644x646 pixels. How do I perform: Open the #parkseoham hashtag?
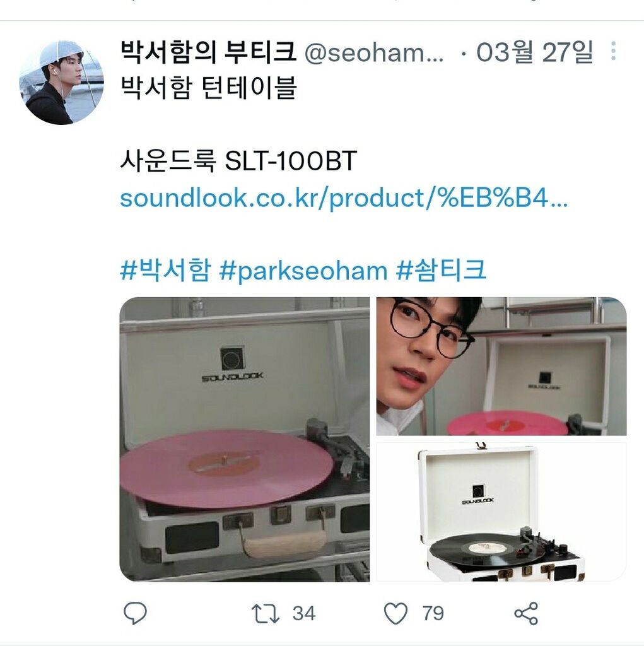pyautogui.click(x=303, y=271)
